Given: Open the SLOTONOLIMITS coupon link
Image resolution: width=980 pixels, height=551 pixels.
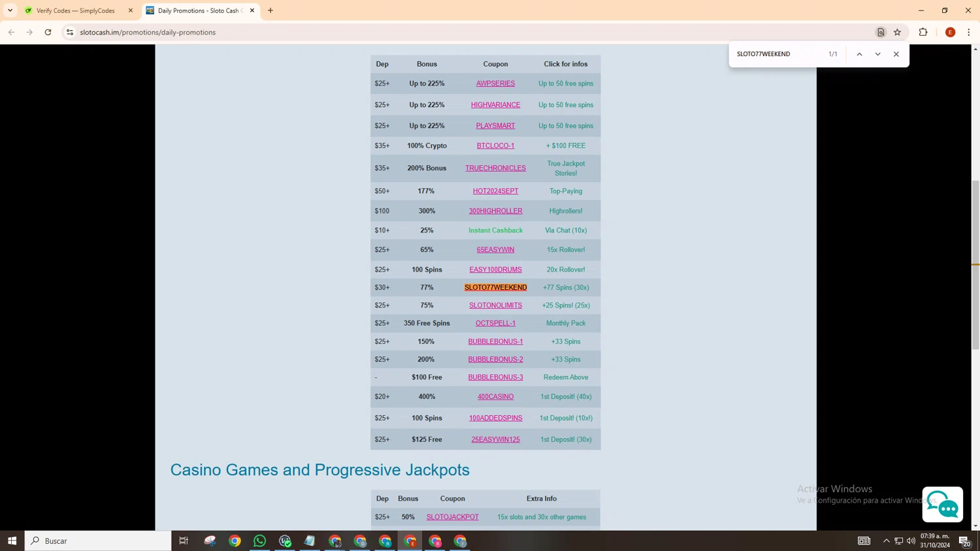Looking at the screenshot, I should click(x=495, y=305).
